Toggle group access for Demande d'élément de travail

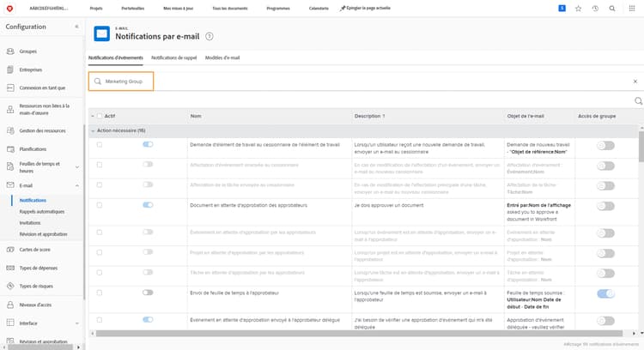(x=606, y=146)
